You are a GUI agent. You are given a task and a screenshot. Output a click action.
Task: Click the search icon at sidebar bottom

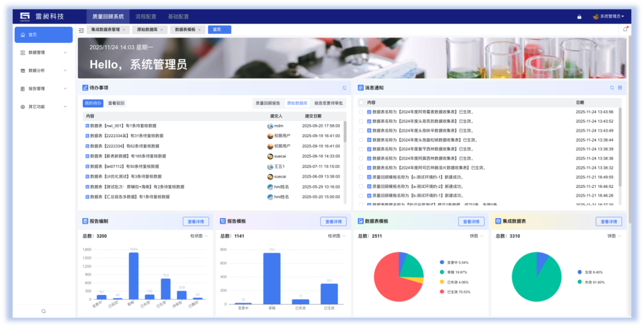tap(44, 311)
